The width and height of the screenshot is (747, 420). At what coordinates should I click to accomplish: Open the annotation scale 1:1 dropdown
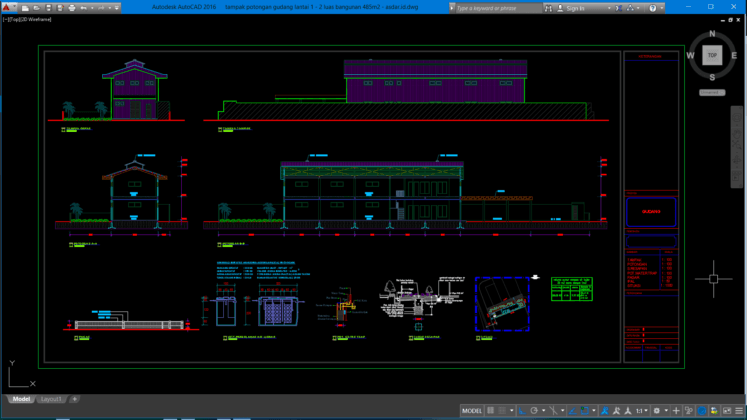click(641, 411)
